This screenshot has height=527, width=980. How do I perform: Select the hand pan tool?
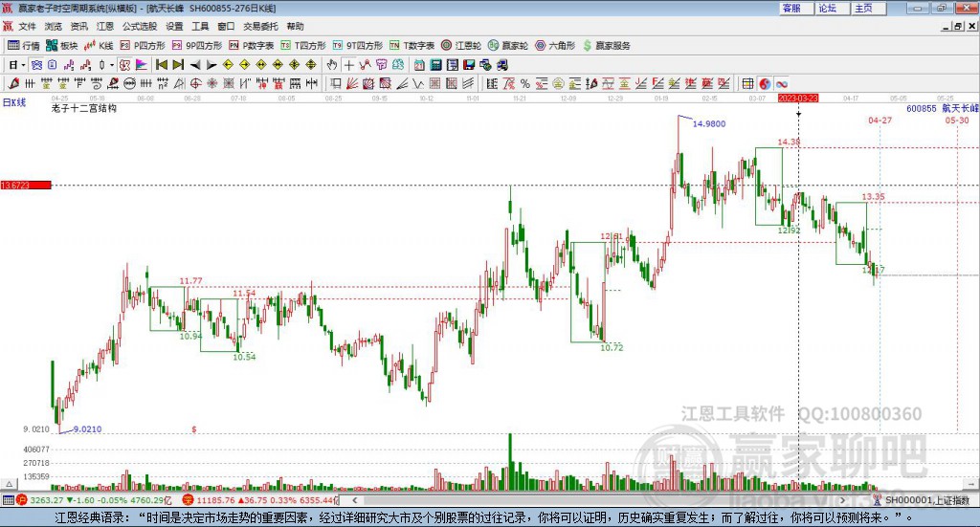332,65
